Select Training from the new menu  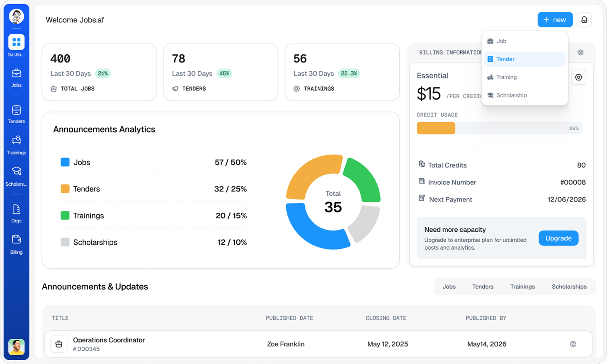point(524,77)
